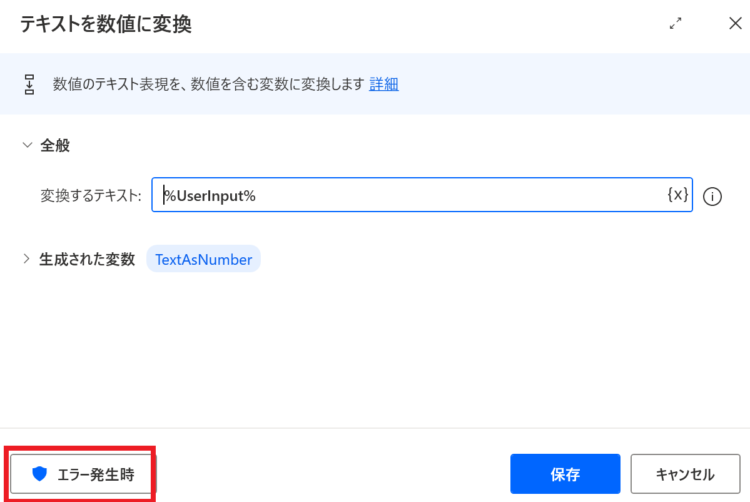The width and height of the screenshot is (750, 502).
Task: Click the action icon in the info banner
Action: (29, 84)
